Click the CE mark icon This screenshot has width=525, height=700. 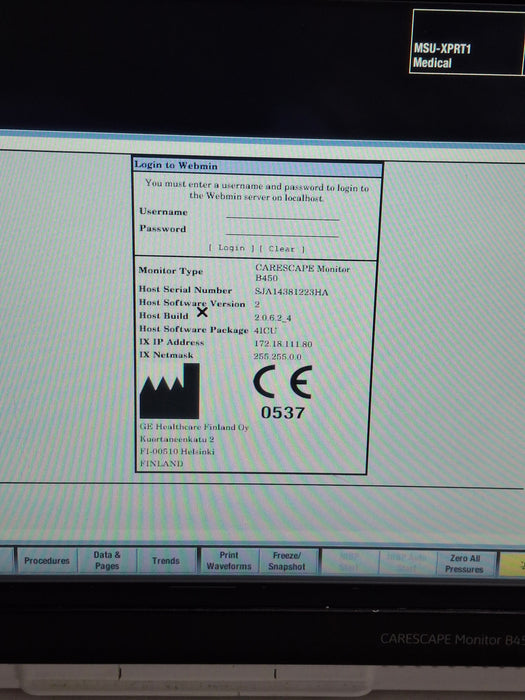(x=283, y=382)
